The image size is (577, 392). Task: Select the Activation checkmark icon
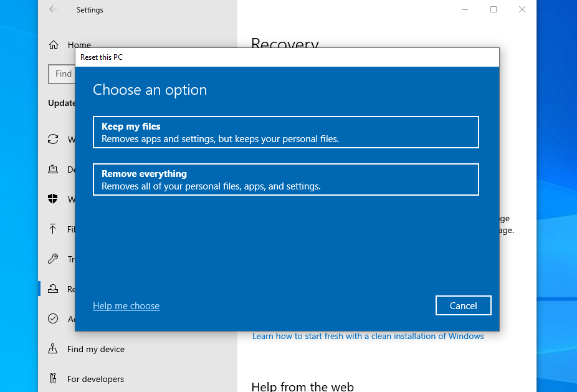[x=54, y=318]
